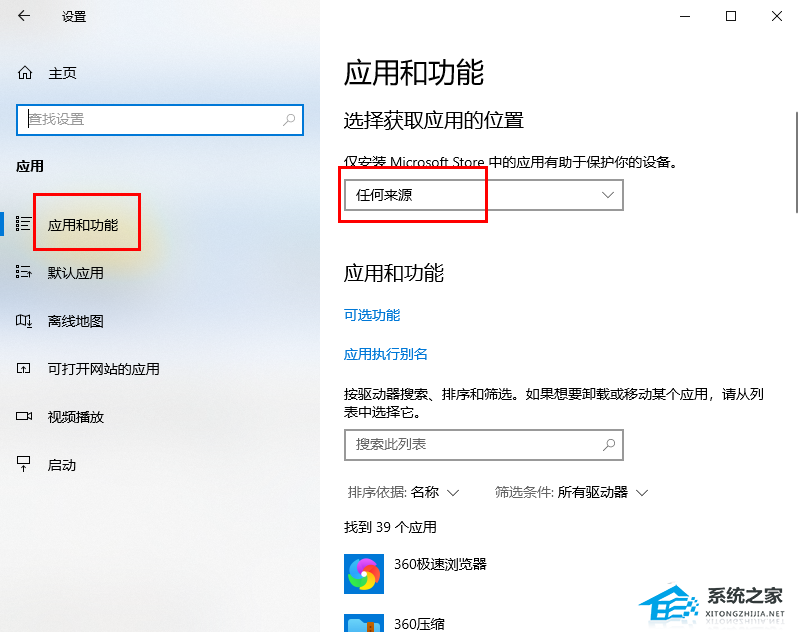Screen dimensions: 800x632
Task: Switch to 离线地图 section
Action: click(76, 321)
